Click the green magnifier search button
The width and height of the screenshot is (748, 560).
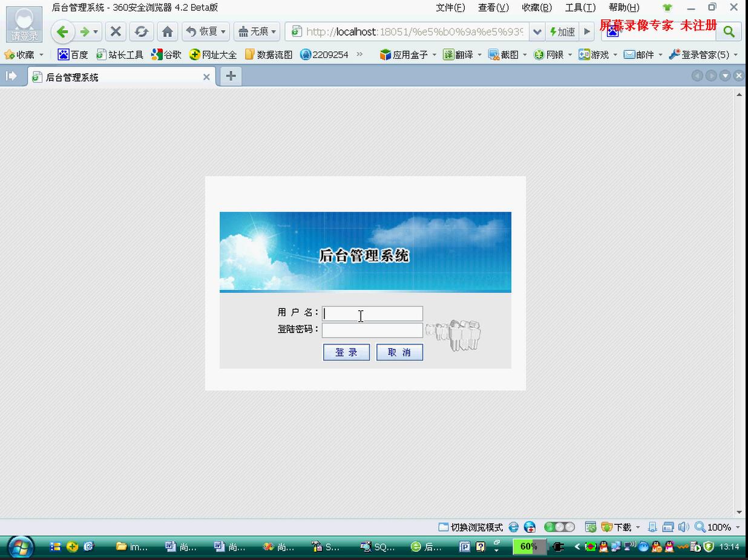[729, 31]
